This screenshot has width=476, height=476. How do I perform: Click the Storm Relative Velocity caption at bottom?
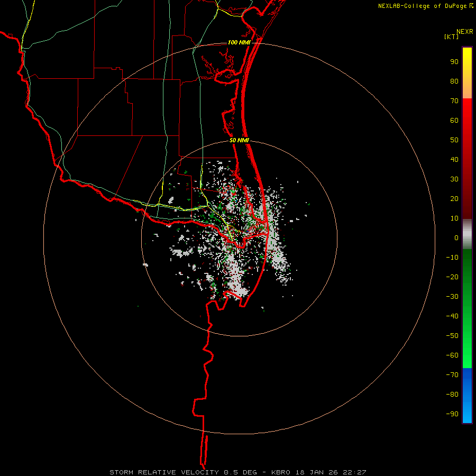[x=237, y=472]
